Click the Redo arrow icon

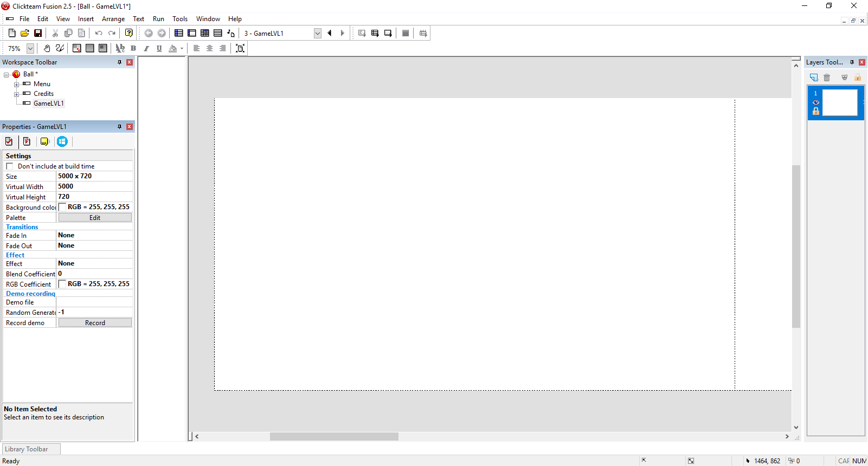(x=112, y=33)
